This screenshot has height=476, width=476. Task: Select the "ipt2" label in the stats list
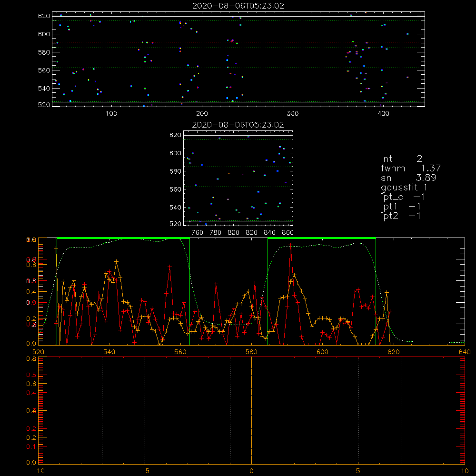click(389, 216)
